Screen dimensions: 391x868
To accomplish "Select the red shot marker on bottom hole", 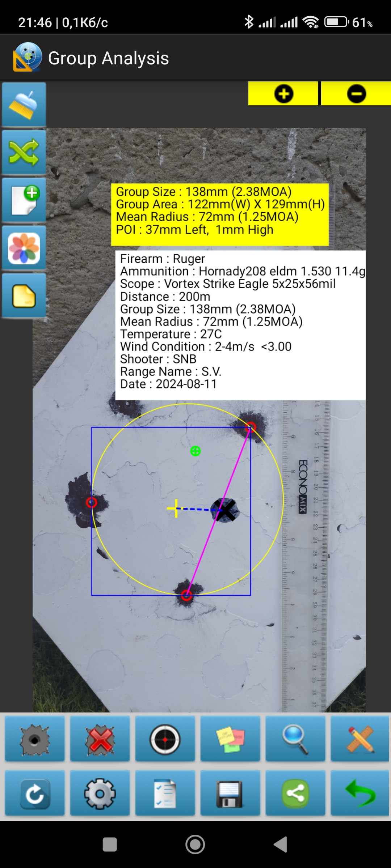I will [186, 595].
